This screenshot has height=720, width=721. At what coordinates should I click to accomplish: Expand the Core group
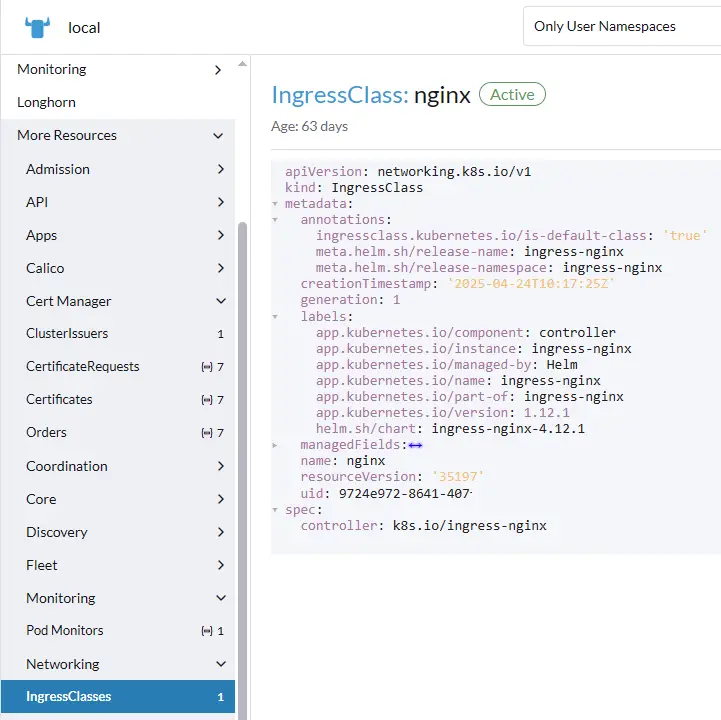click(x=221, y=499)
